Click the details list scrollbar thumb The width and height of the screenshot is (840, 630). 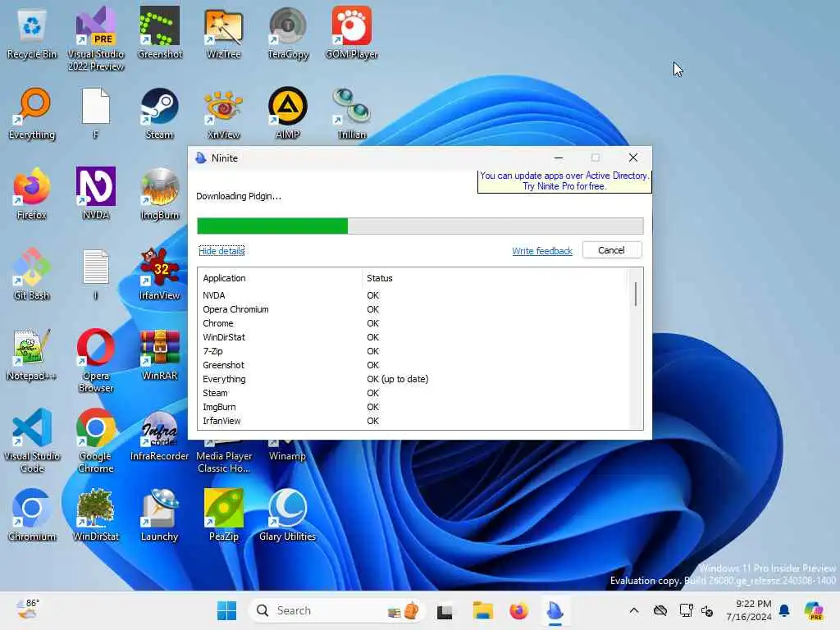(636, 294)
